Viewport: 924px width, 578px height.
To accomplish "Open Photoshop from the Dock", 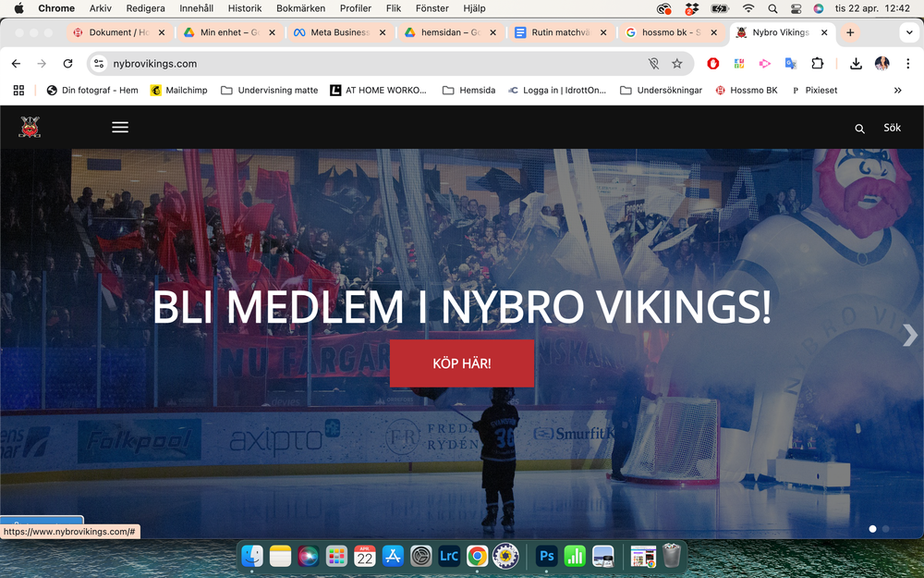I will click(546, 556).
